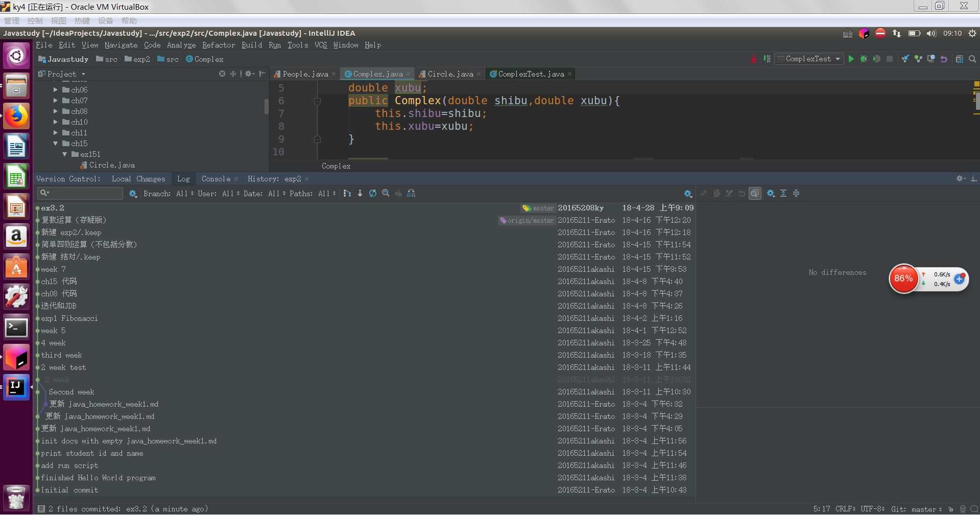980x515 pixels.
Task: Click the exp2 breadcrumb
Action: [x=137, y=59]
